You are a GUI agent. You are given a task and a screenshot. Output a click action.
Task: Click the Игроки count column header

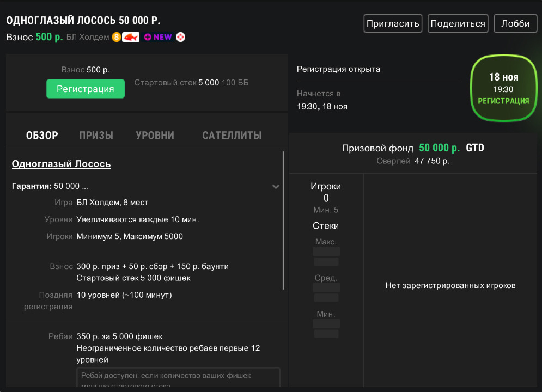326,186
